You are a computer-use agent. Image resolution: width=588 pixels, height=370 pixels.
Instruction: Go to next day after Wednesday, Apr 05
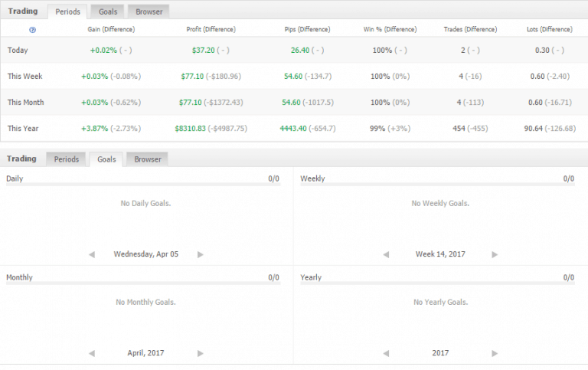(201, 254)
